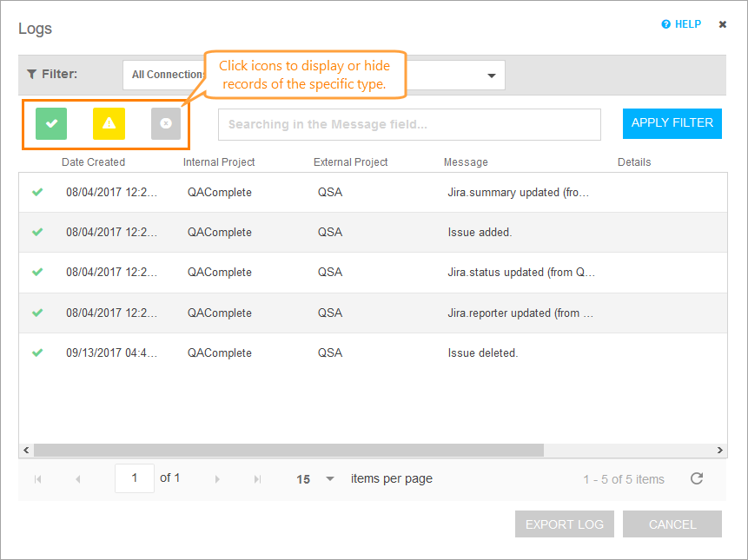The image size is (748, 560).
Task: Close the Logs dialog with X
Action: [722, 24]
